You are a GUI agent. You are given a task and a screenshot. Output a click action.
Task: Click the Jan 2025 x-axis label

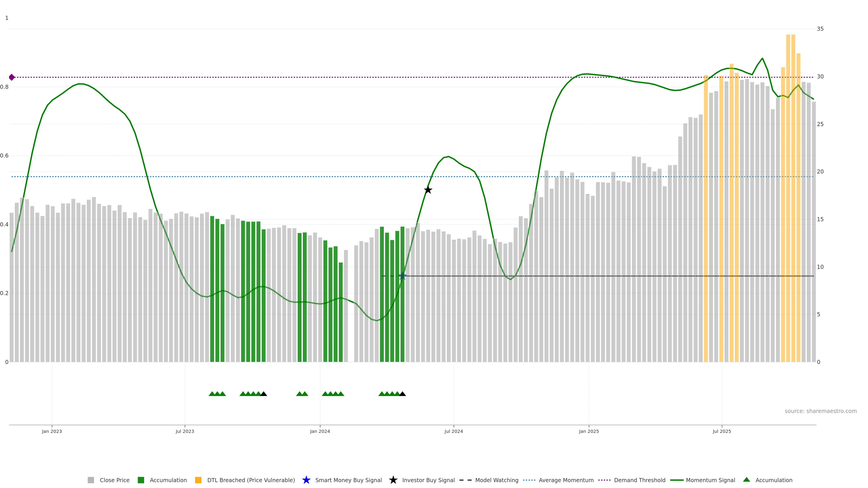tap(589, 432)
